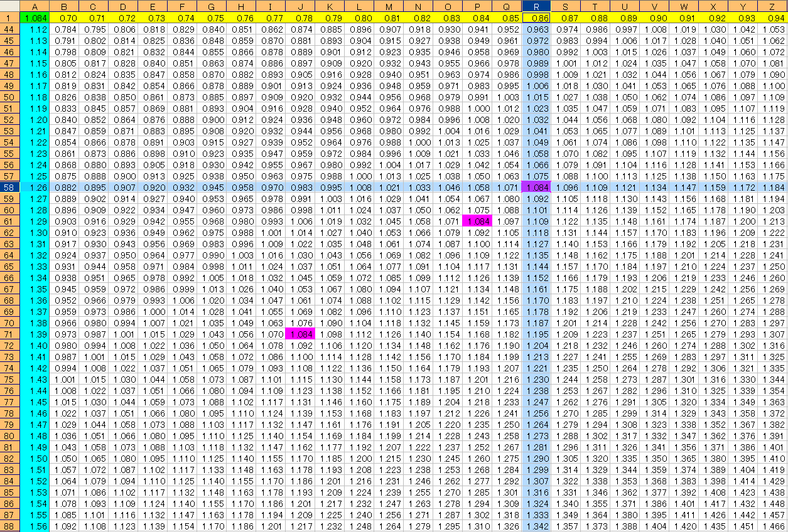Click magenta cell P61 showing 1.084
The height and width of the screenshot is (532, 788).
[x=477, y=221]
